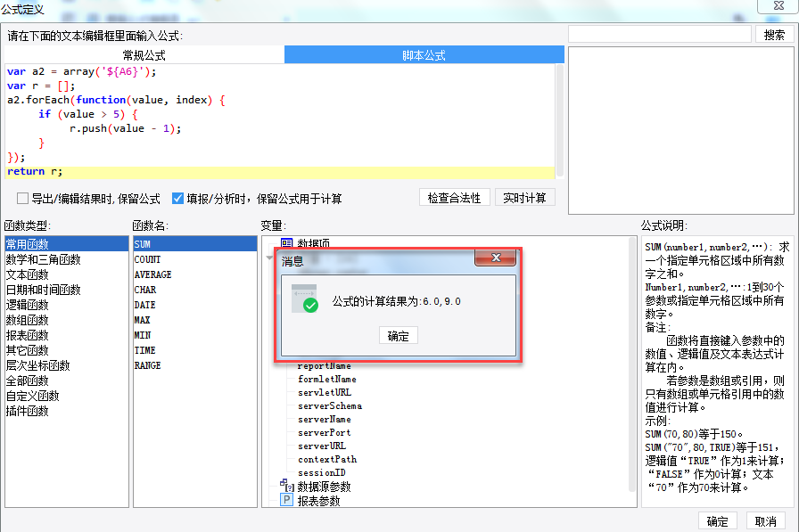The image size is (799, 532).
Task: Click the green check success icon
Action: coord(310,305)
